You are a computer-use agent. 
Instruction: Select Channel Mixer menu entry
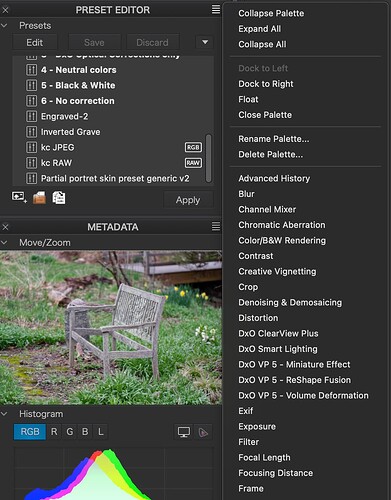[267, 209]
